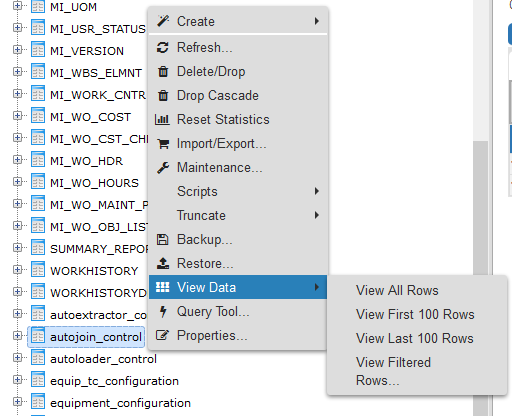Click the floppy disk Backup icon
The height and width of the screenshot is (416, 512).
[163, 239]
